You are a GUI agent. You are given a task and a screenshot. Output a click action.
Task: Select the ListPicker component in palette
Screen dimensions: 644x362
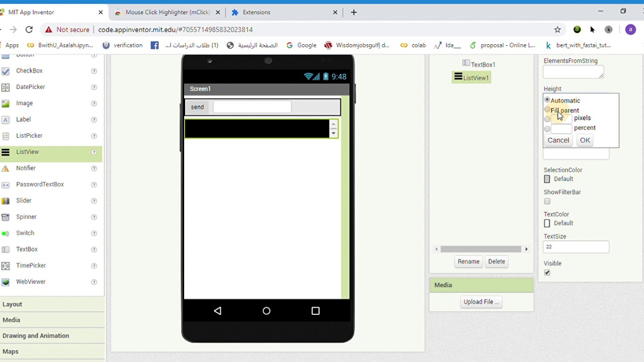(x=29, y=136)
